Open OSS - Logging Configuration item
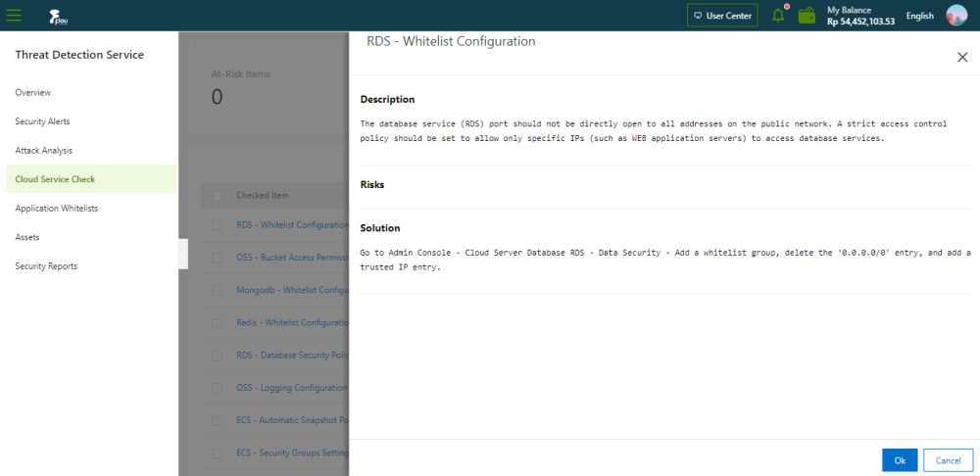 coord(292,387)
